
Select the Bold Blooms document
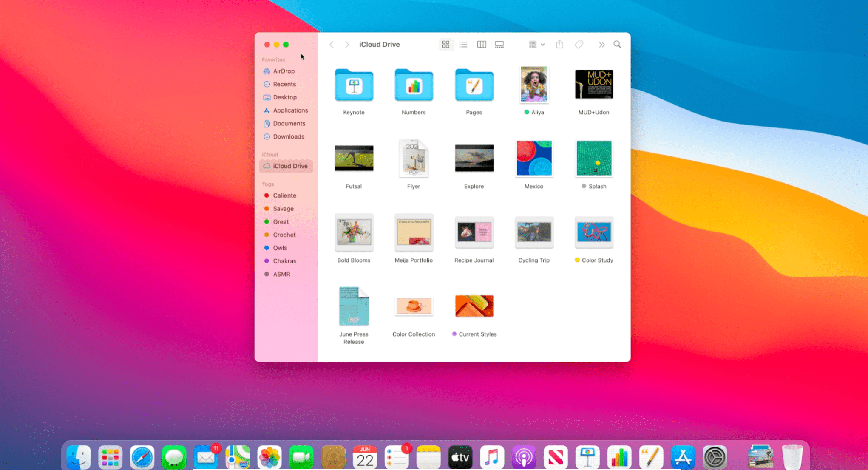[354, 232]
